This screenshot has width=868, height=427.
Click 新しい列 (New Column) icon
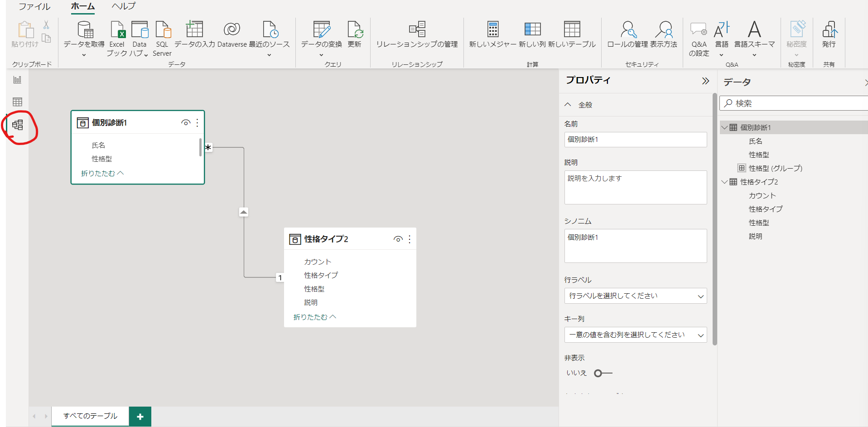click(532, 30)
